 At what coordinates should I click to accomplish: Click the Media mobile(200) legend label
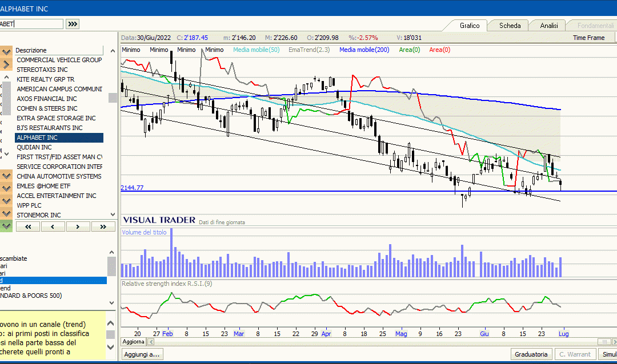coord(364,50)
